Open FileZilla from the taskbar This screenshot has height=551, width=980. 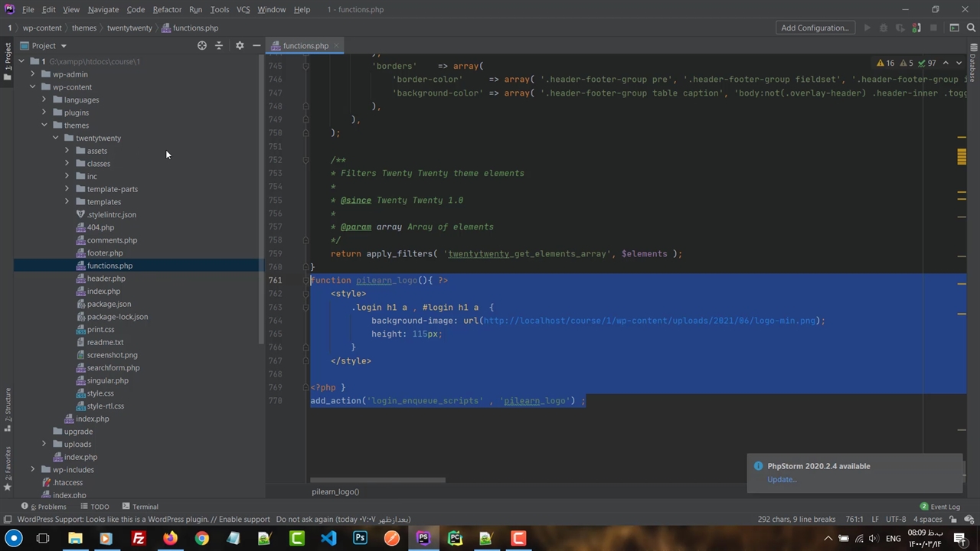pyautogui.click(x=139, y=539)
